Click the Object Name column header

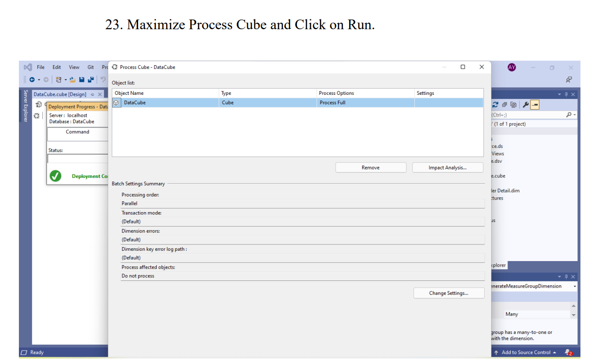[x=165, y=93]
